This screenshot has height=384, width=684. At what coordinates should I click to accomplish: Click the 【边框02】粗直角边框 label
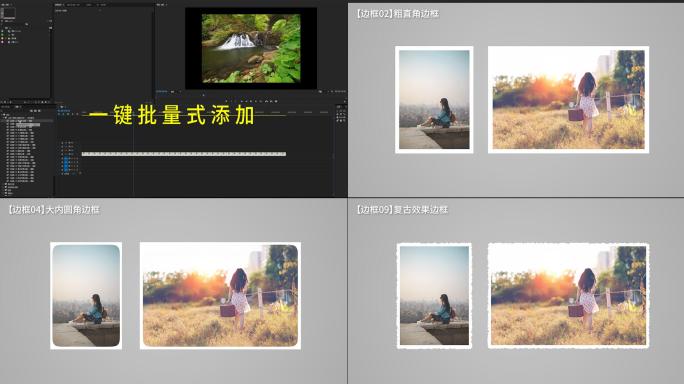pos(398,14)
